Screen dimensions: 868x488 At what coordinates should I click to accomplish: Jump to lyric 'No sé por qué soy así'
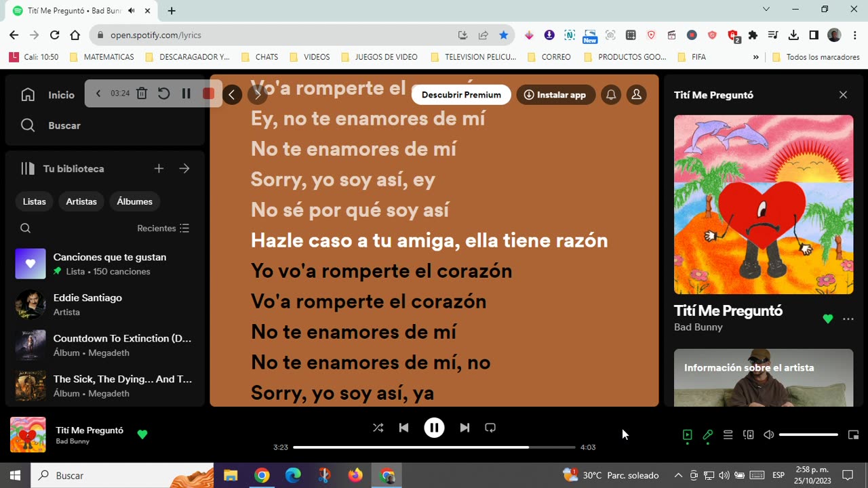tap(350, 210)
